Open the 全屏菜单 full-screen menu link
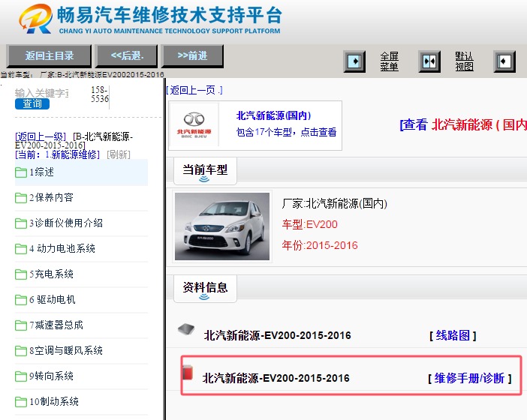Viewport: 527px width, 420px height. tap(389, 61)
